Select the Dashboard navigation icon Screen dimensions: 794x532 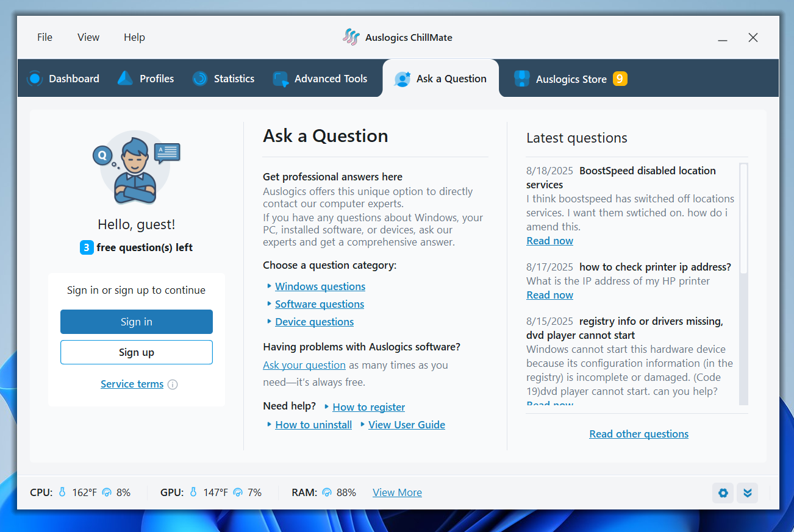click(x=35, y=78)
